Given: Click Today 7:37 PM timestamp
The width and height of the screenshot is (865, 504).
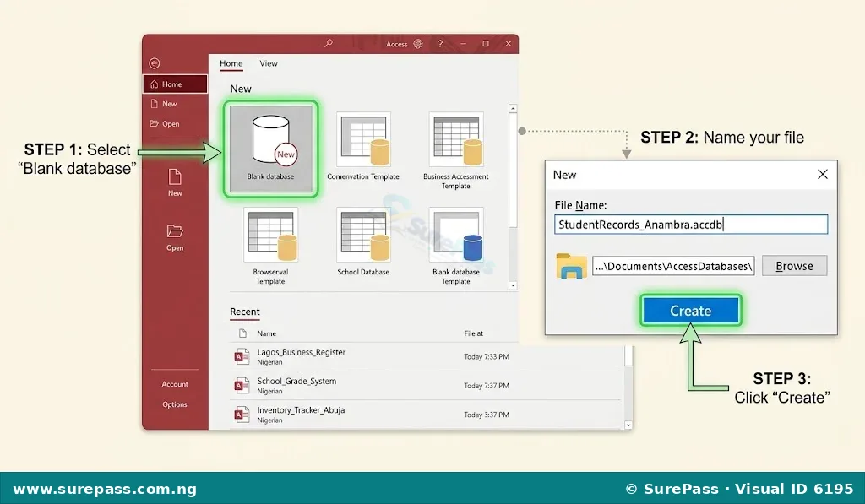Looking at the screenshot, I should click(x=487, y=386).
